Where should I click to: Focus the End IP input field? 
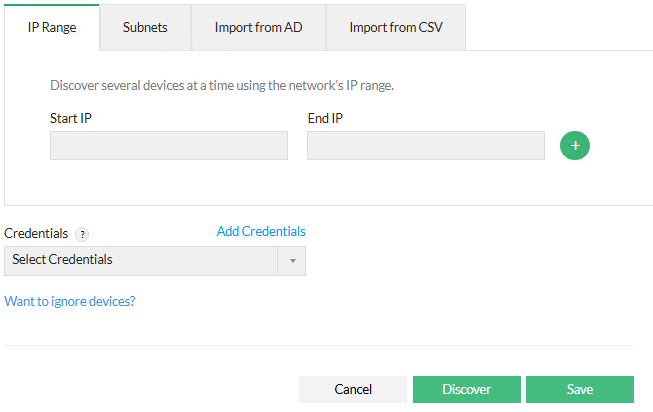click(425, 146)
